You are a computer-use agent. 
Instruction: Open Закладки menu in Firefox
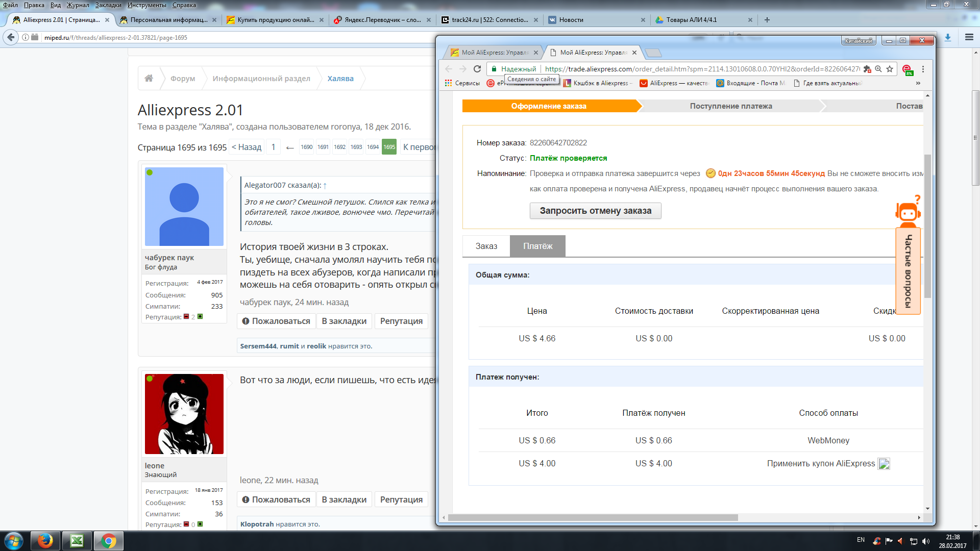pyautogui.click(x=108, y=5)
